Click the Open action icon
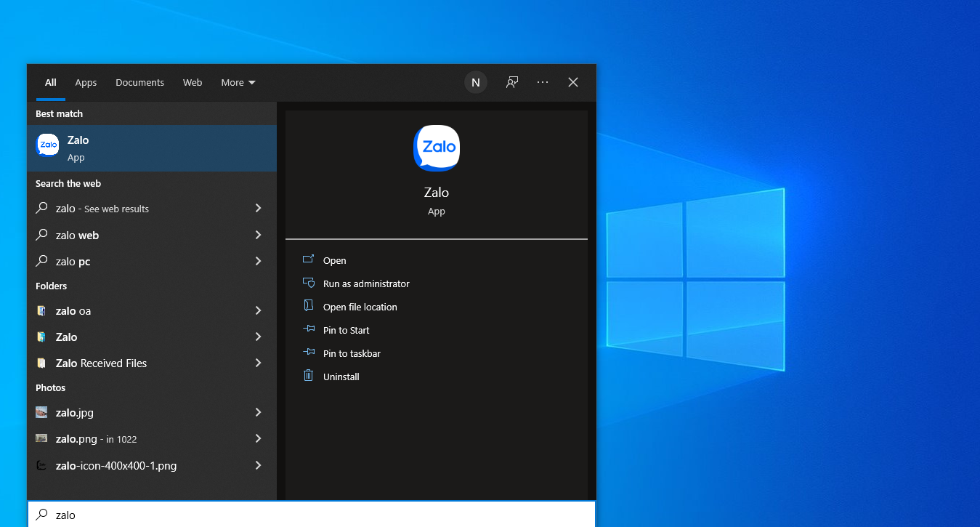This screenshot has height=527, width=980. [308, 260]
